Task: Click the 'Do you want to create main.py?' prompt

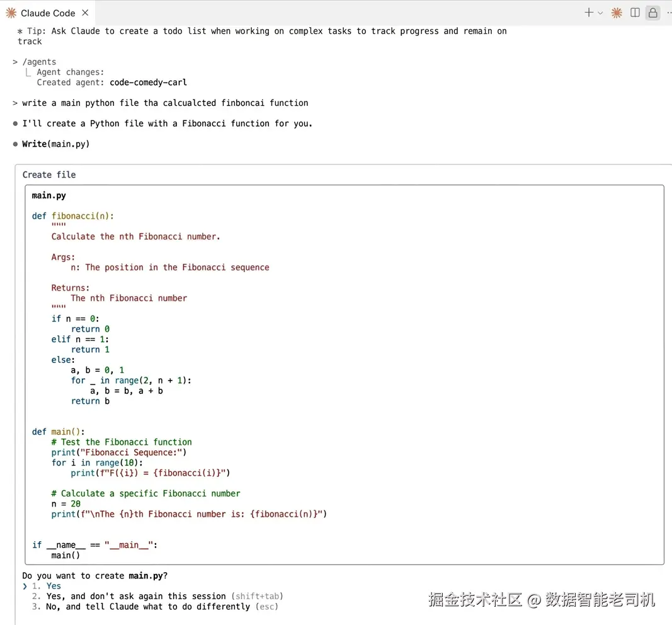Action: [x=94, y=576]
